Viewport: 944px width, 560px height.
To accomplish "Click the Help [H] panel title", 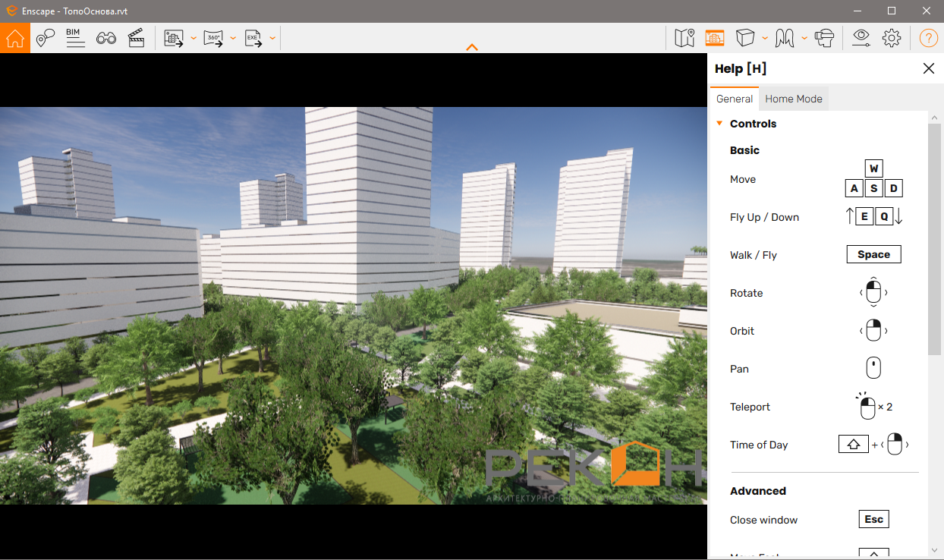I will point(741,68).
